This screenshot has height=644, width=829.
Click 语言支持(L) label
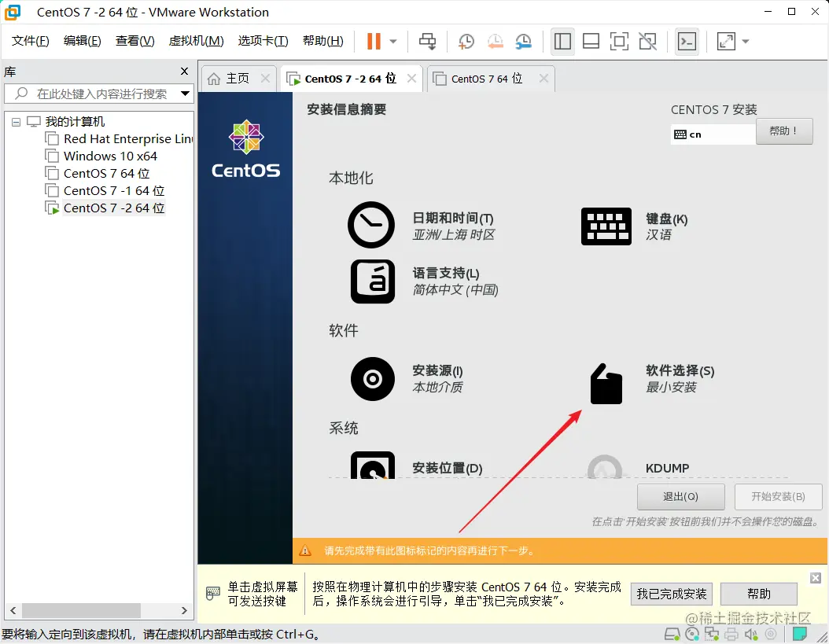click(446, 273)
